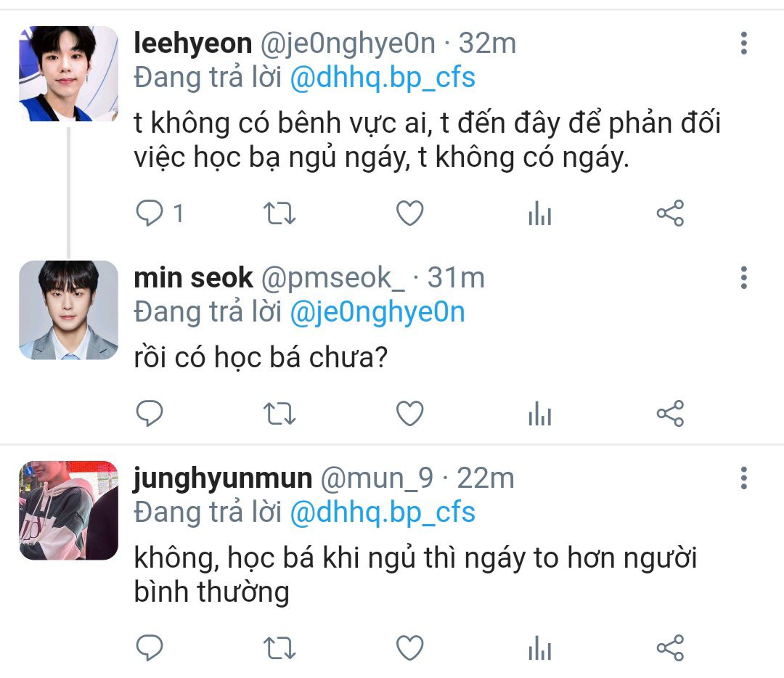Open @je0nghye0n mention link in min seok's reply
Viewport: 784px width, 678px height.
click(x=377, y=312)
